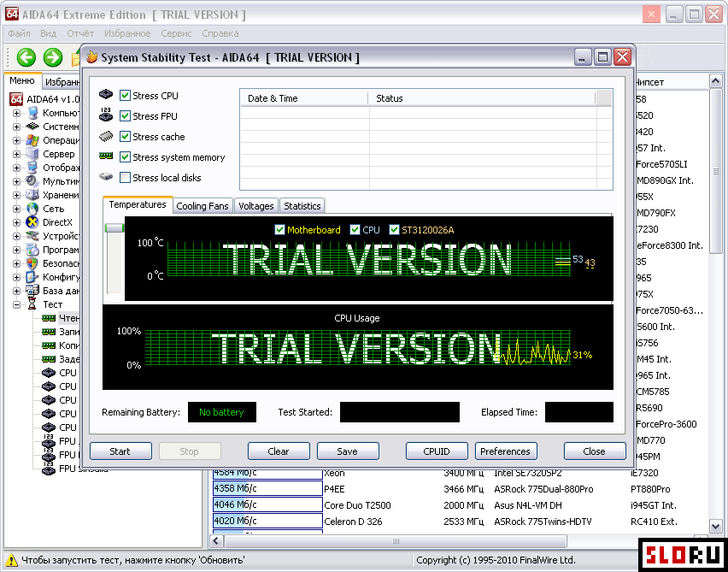Go back with the green left arrow

(x=26, y=57)
